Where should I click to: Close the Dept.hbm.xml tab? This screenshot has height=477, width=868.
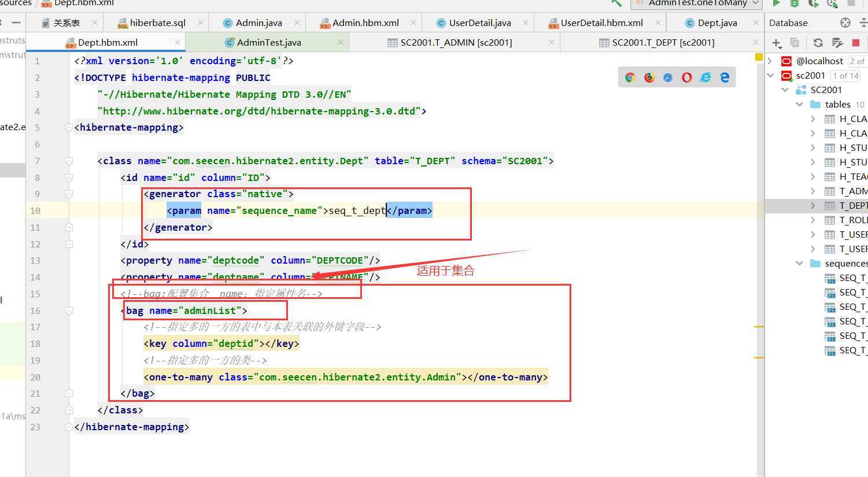(x=178, y=42)
